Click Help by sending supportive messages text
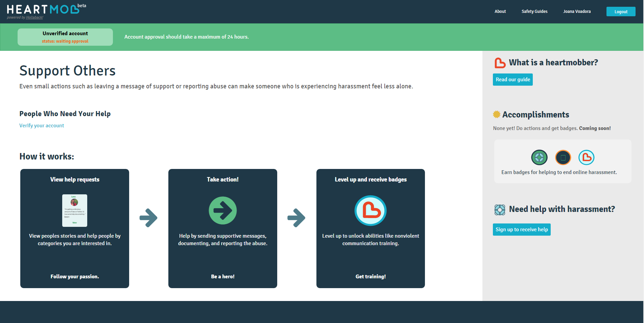The height and width of the screenshot is (323, 644). [223, 240]
